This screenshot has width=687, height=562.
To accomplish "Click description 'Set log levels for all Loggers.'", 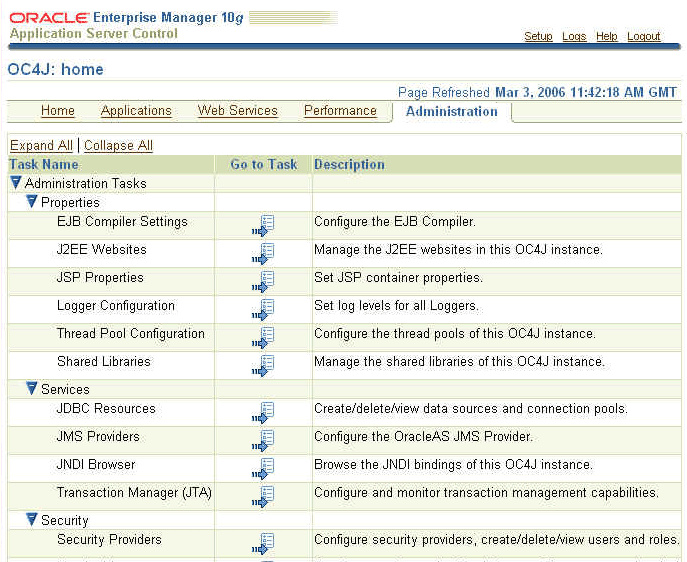I will coord(396,306).
